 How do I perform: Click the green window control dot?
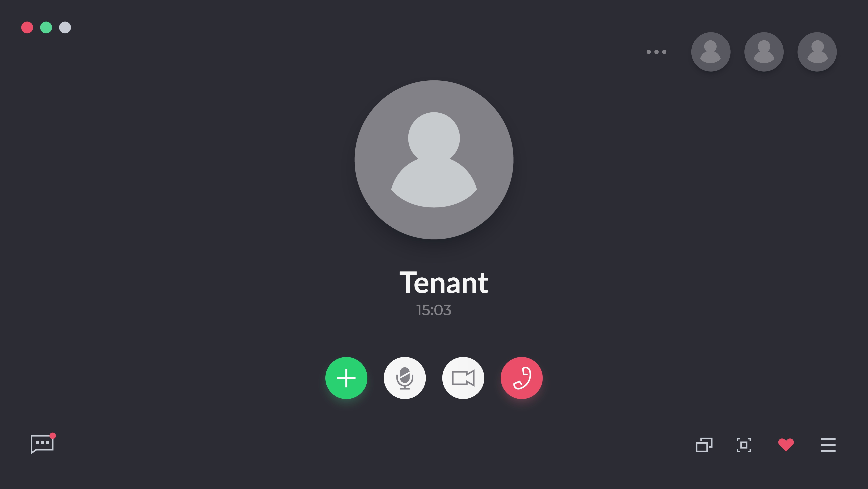coord(46,27)
